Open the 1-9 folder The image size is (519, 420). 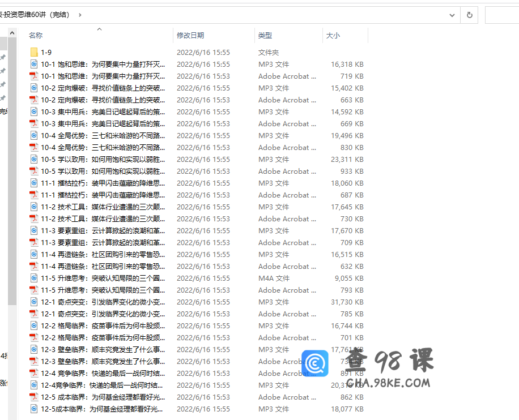(x=45, y=52)
